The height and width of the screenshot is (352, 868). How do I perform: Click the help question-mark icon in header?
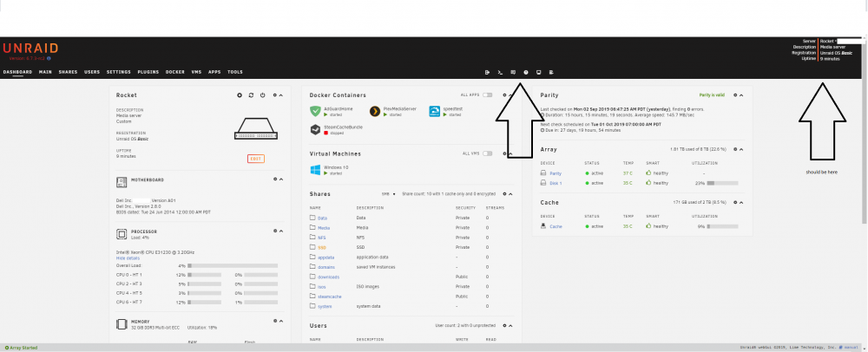pyautogui.click(x=526, y=72)
